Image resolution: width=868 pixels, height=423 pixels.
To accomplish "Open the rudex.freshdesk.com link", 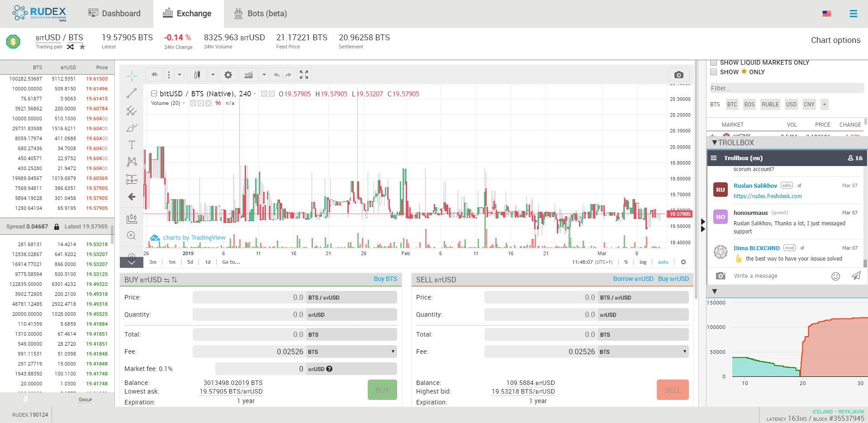I will tap(768, 196).
